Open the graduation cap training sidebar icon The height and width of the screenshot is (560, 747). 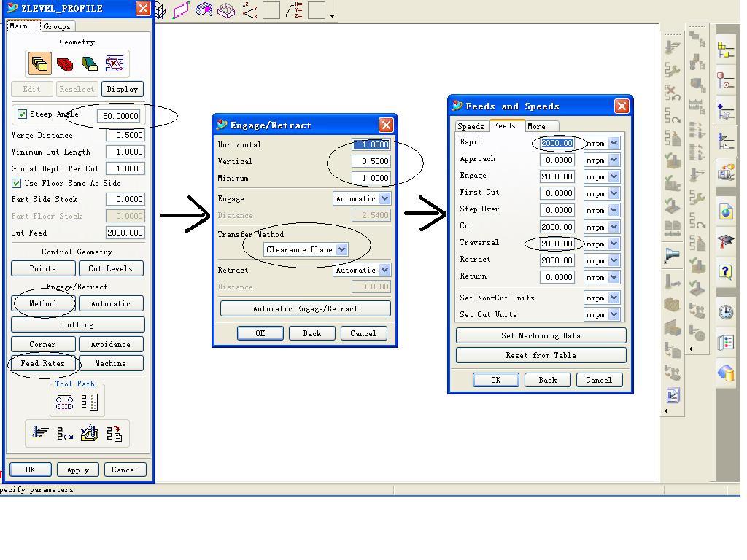click(726, 241)
